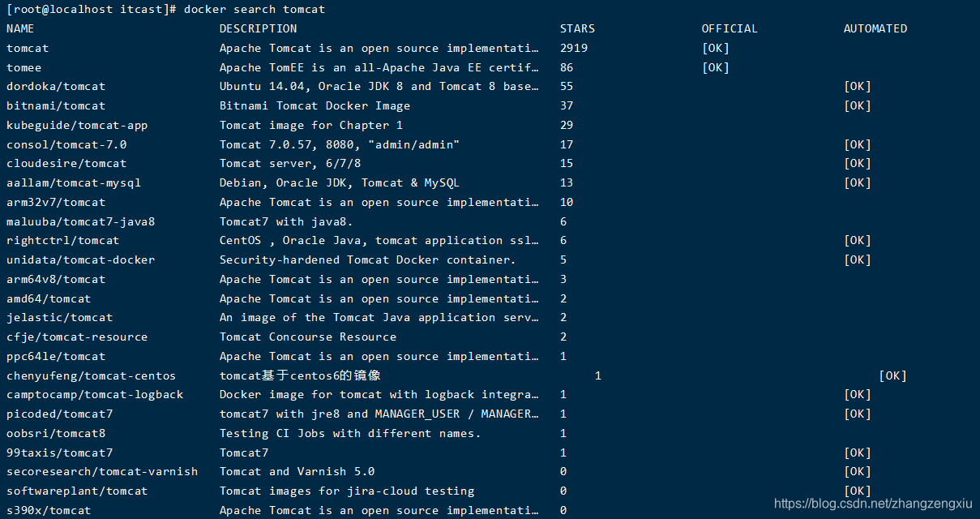Viewport: 980px width, 519px height.
Task: Click 'Security-hardened Tomcat Docker container.' description
Action: click(368, 259)
